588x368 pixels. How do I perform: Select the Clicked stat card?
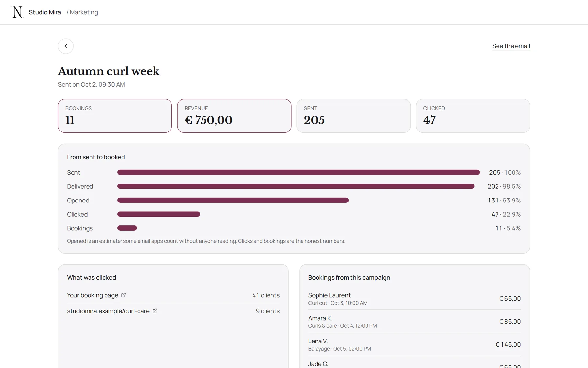tap(473, 116)
